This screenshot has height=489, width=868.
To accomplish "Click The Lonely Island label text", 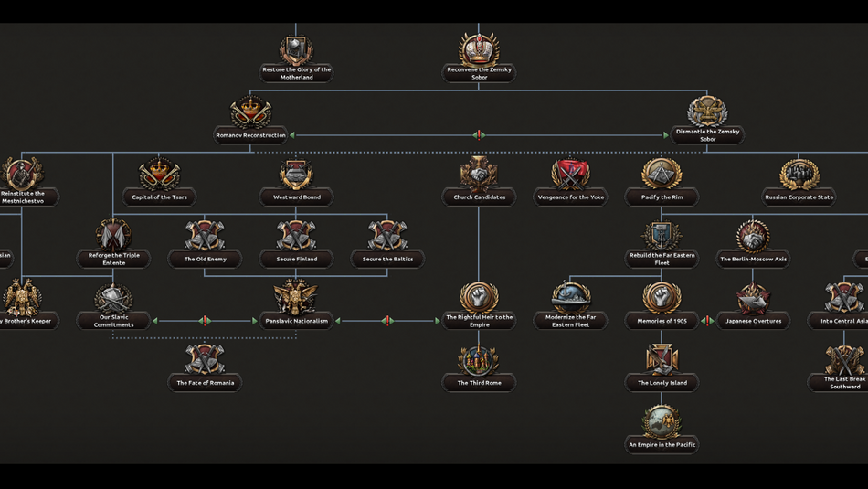I will pyautogui.click(x=662, y=383).
